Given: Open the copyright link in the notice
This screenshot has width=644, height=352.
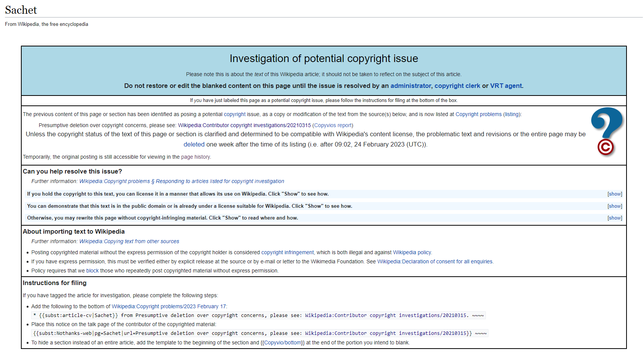Looking at the screenshot, I should pyautogui.click(x=235, y=115).
